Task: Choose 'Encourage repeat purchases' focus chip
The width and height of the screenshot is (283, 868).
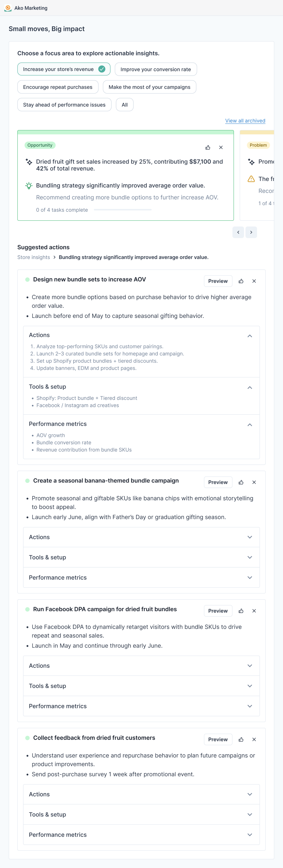Action: 58,87
